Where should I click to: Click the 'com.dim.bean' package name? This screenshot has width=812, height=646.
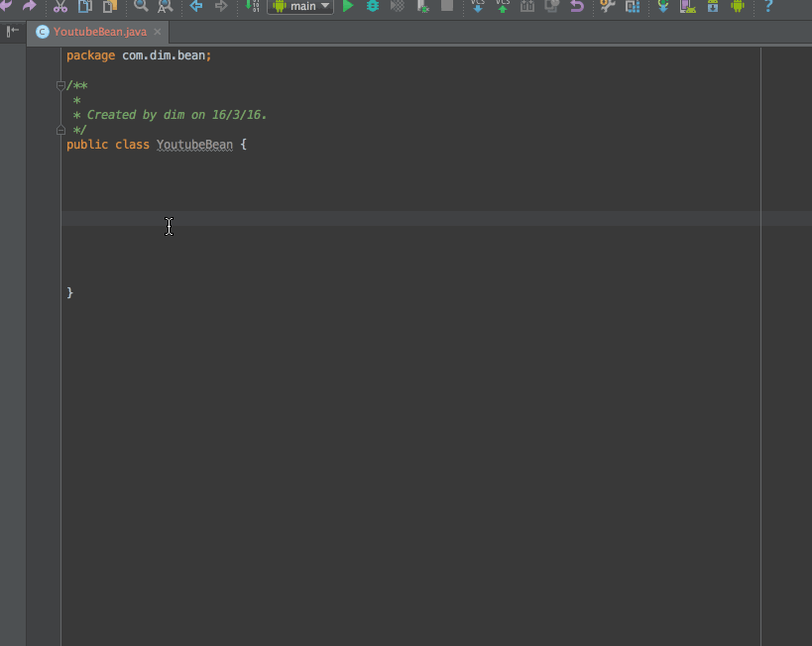point(164,55)
